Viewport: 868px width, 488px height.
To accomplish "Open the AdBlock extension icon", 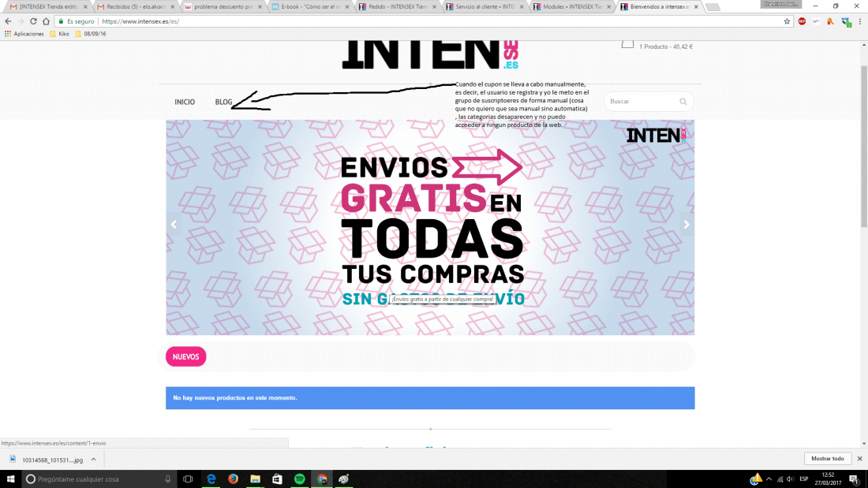I will click(802, 21).
